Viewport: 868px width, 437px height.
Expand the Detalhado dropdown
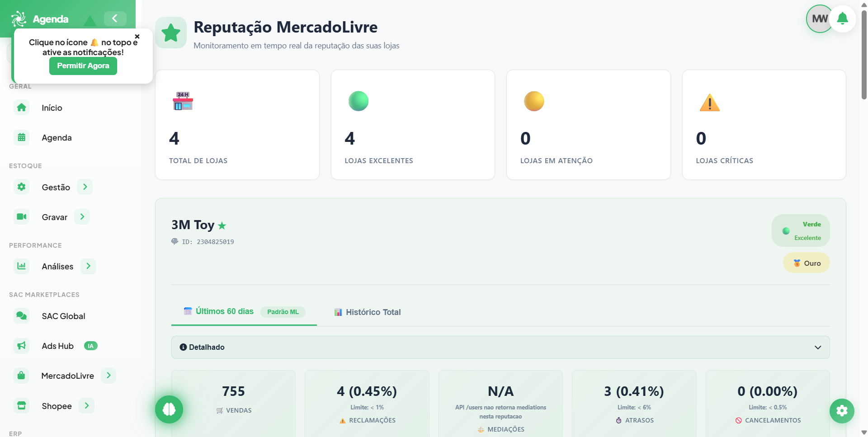coord(500,348)
